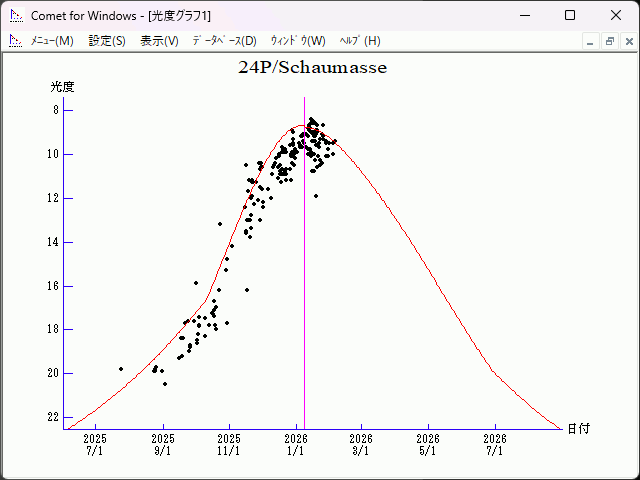Click the 2026 1/1 date axis label

295,444
